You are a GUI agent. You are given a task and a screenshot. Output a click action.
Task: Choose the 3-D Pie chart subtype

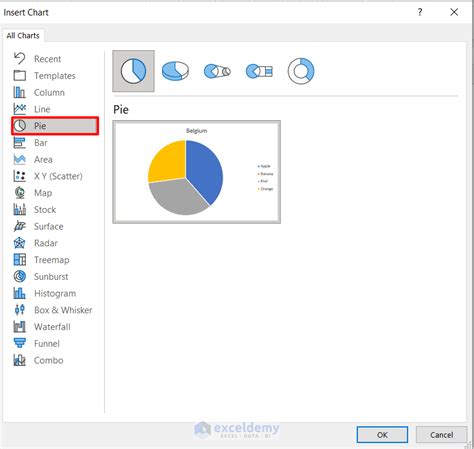(x=175, y=71)
